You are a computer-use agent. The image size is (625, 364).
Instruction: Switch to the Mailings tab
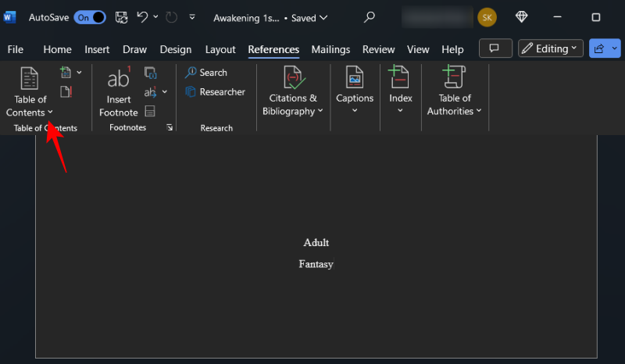[330, 49]
